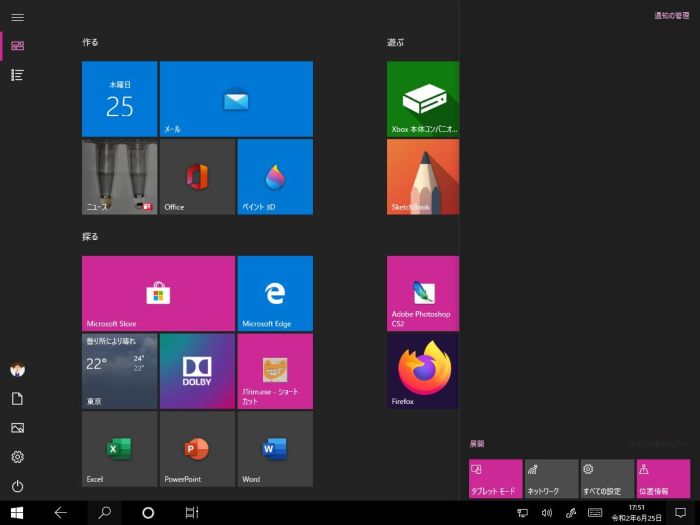The width and height of the screenshot is (700, 525).
Task: Click the power icon in left sidebar
Action: (17, 486)
